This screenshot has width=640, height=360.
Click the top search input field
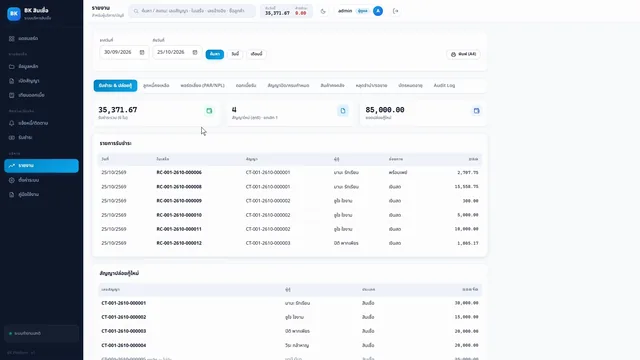192,11
